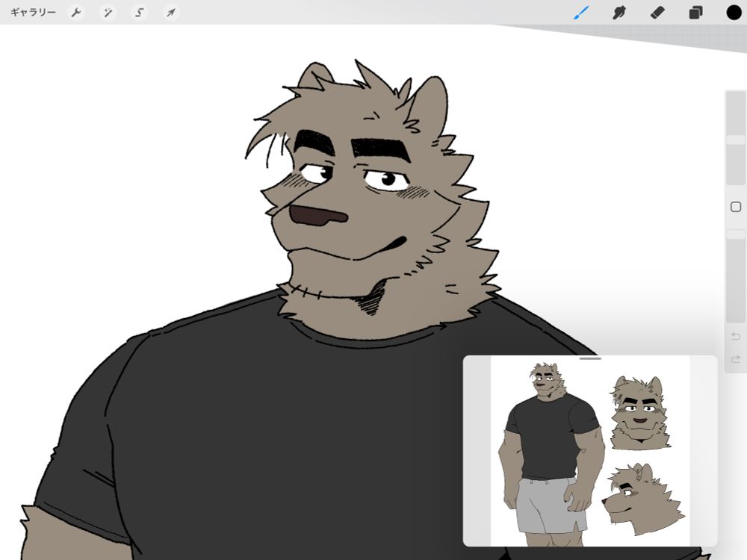Viewport: 747px width, 560px height.
Task: Select the Smudge tool
Action: click(x=619, y=13)
